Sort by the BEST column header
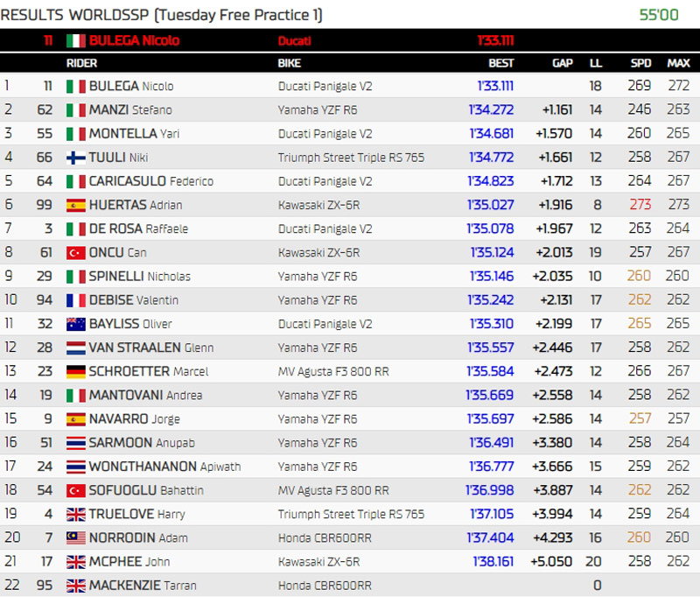Image resolution: width=700 pixels, height=604 pixels. (x=500, y=63)
